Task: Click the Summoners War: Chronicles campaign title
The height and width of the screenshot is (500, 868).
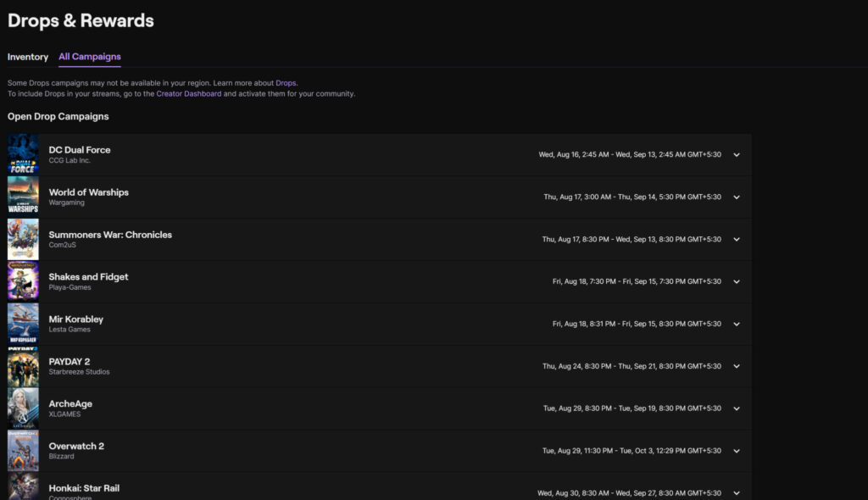Action: [x=110, y=235]
